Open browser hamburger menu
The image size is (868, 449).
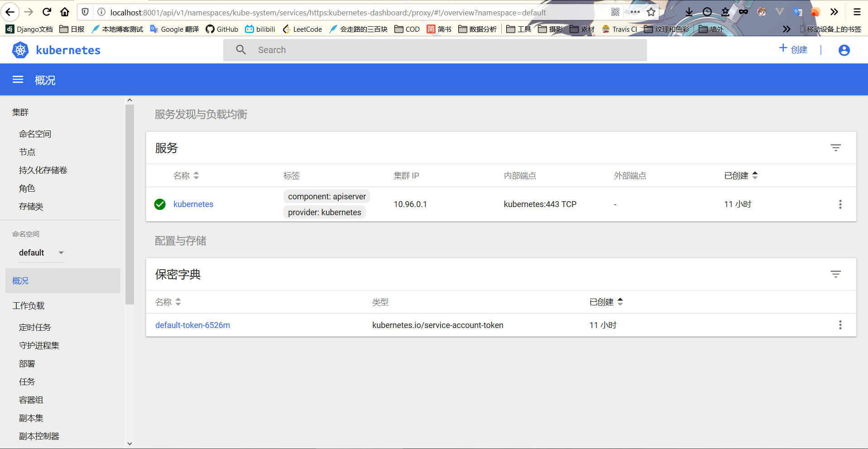tap(857, 12)
